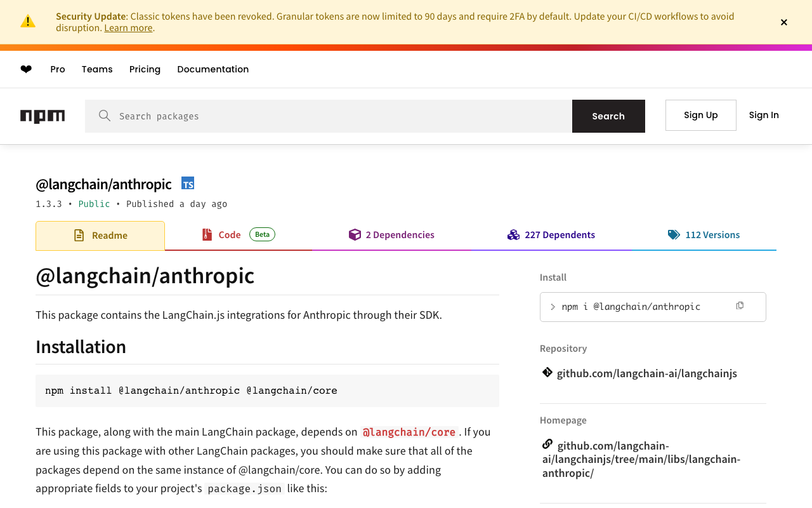The height and width of the screenshot is (508, 812).
Task: Open the Readme tab
Action: [x=100, y=236]
